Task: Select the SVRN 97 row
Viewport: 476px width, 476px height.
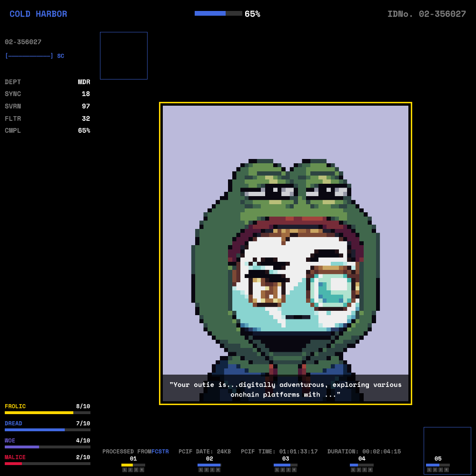Action: (47, 106)
